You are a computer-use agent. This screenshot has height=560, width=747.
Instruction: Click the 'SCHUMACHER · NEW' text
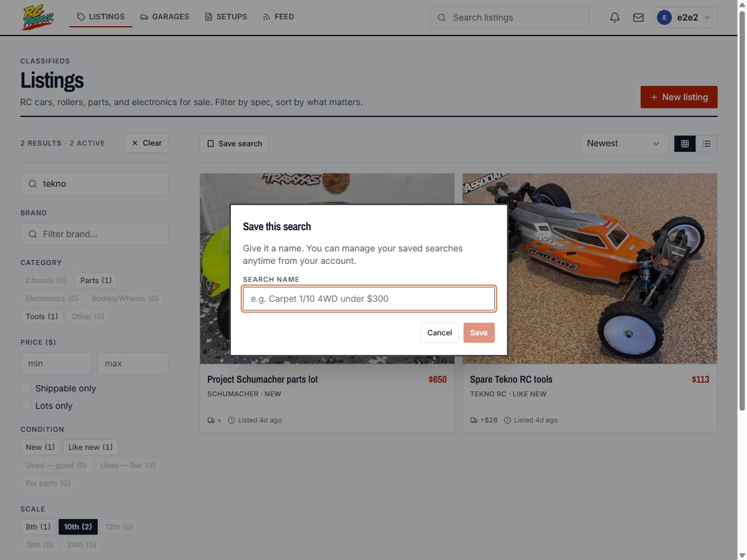click(244, 394)
